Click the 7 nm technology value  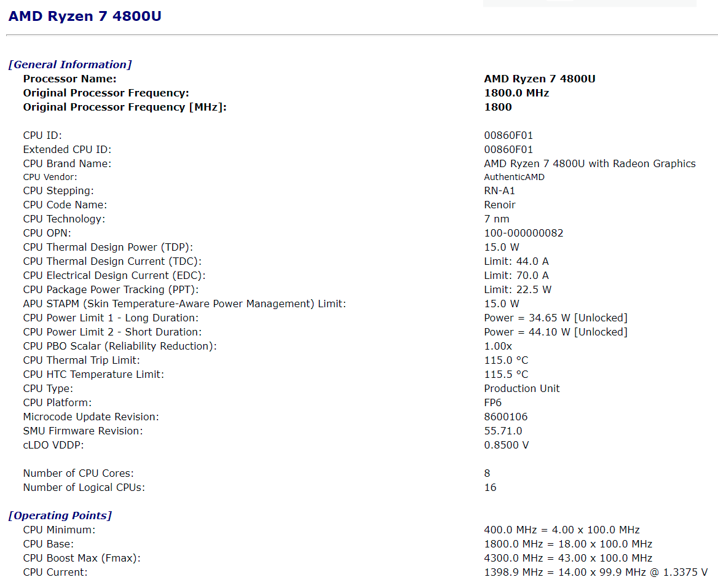(496, 219)
